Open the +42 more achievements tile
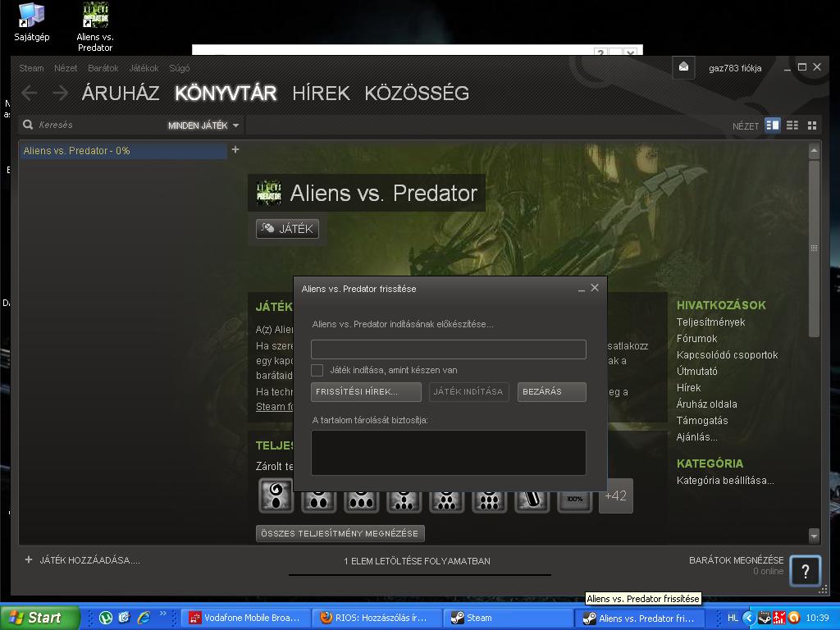This screenshot has width=840, height=630. click(615, 495)
